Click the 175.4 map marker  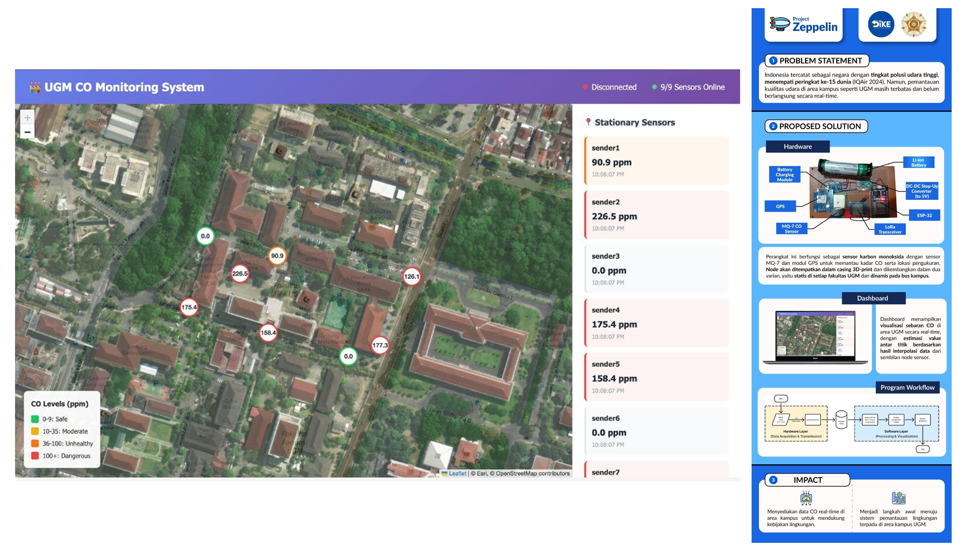(189, 307)
